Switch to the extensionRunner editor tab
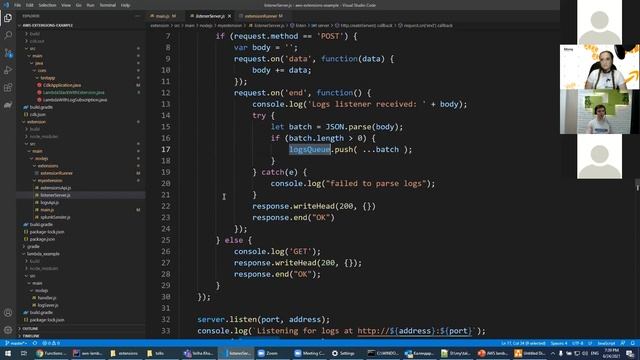 262,16
